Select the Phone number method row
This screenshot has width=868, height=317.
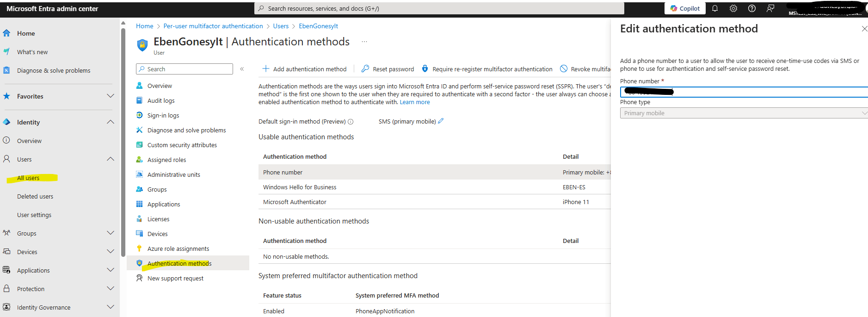[434, 172]
